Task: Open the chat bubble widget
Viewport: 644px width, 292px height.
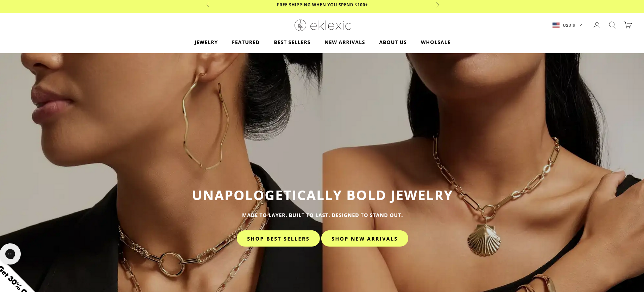Action: (10, 254)
